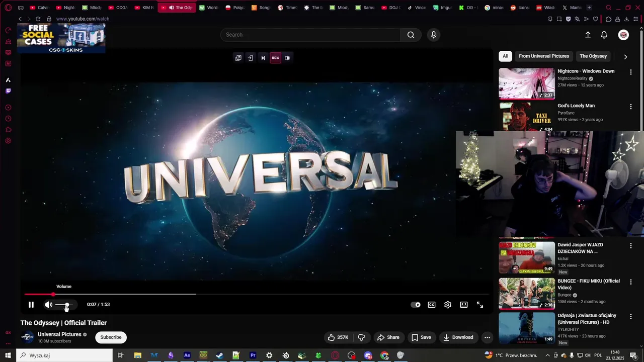Viewport: 644px width, 362px height.
Task: Open options for BUNGEE - FIKU MIKU
Action: pyautogui.click(x=630, y=282)
